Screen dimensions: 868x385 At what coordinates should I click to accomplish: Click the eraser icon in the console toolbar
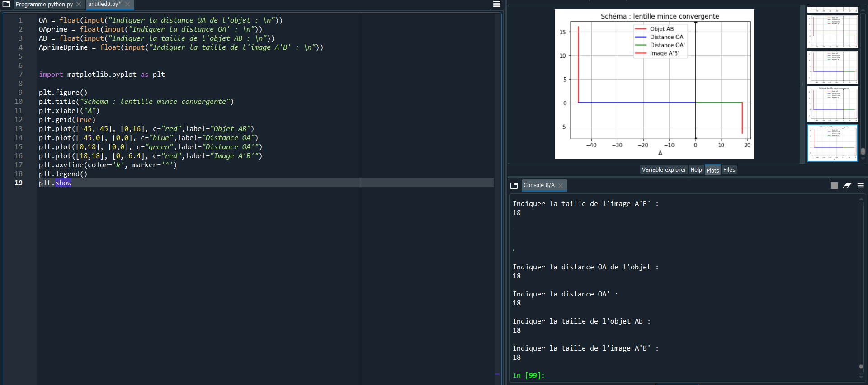[x=847, y=185]
